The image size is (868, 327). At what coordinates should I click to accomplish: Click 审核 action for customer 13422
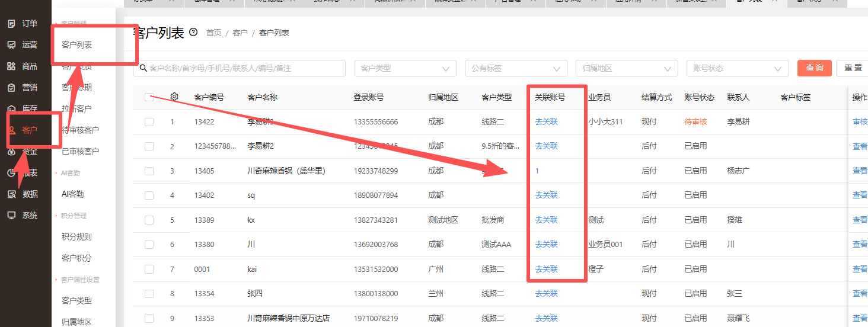click(x=860, y=122)
